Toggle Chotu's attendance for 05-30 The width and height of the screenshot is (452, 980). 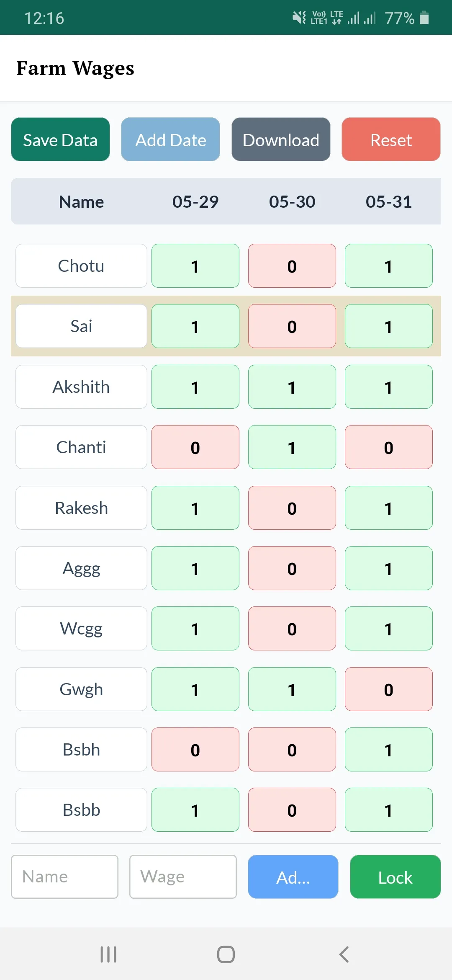pos(292,266)
